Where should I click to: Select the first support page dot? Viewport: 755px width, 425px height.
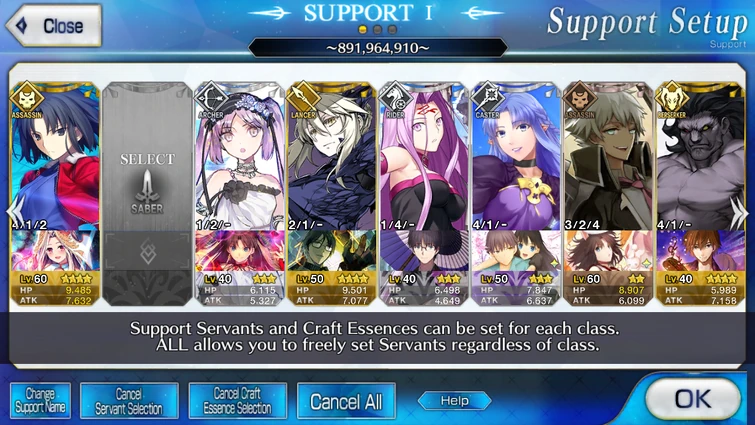coord(363,30)
